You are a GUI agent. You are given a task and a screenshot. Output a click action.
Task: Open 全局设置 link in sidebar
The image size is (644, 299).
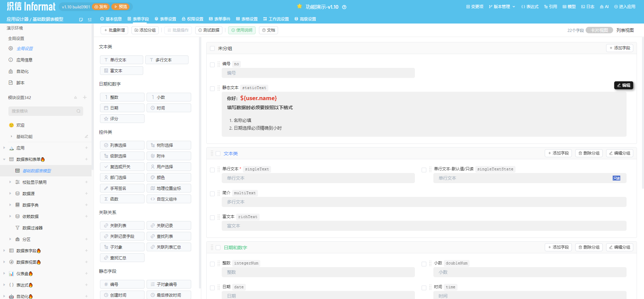point(25,48)
